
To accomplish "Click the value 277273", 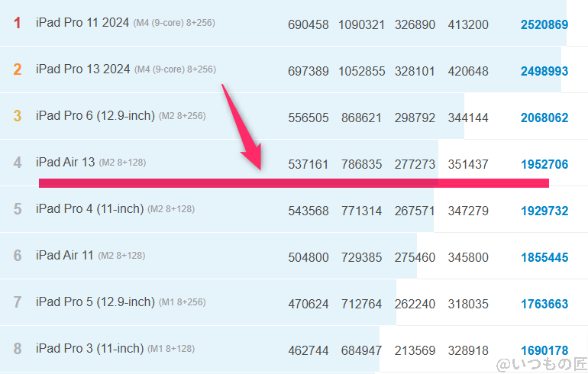I will coord(415,164).
